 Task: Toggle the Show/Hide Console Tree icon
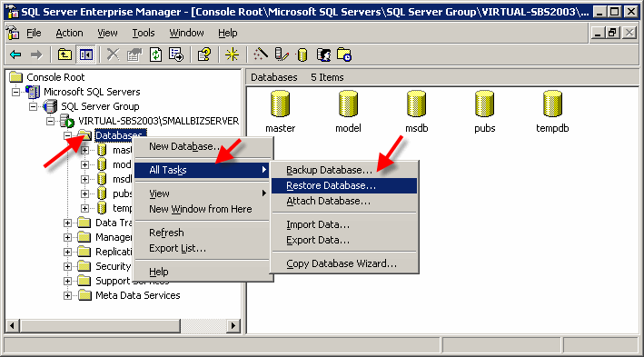(86, 55)
